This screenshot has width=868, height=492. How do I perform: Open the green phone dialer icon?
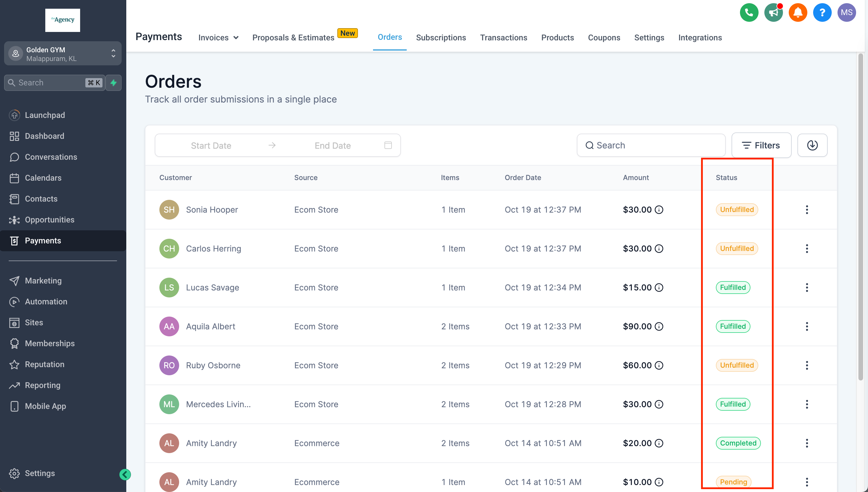pos(749,12)
